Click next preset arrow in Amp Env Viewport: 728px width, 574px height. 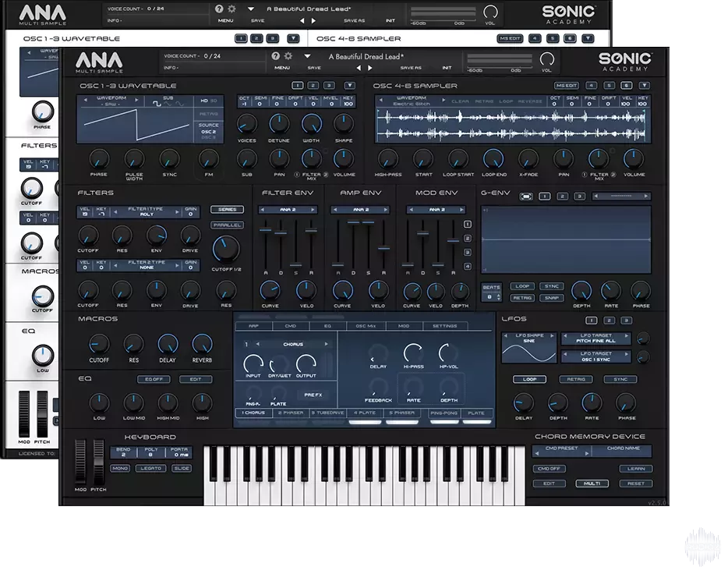point(385,210)
